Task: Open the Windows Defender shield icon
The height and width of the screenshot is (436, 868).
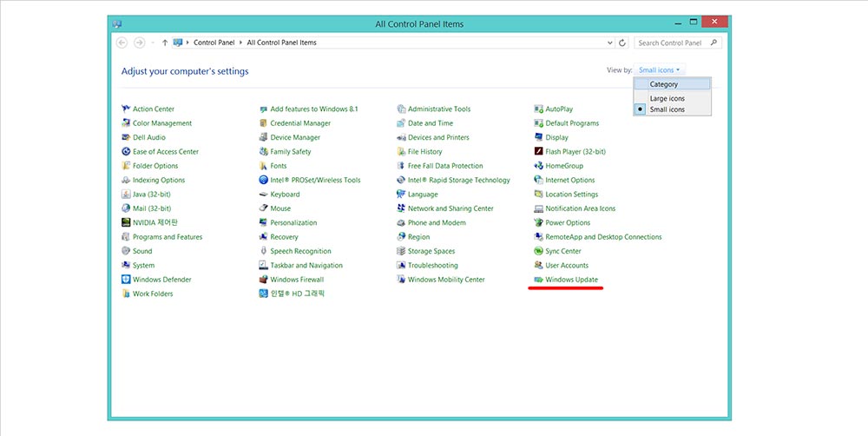Action: pyautogui.click(x=126, y=279)
